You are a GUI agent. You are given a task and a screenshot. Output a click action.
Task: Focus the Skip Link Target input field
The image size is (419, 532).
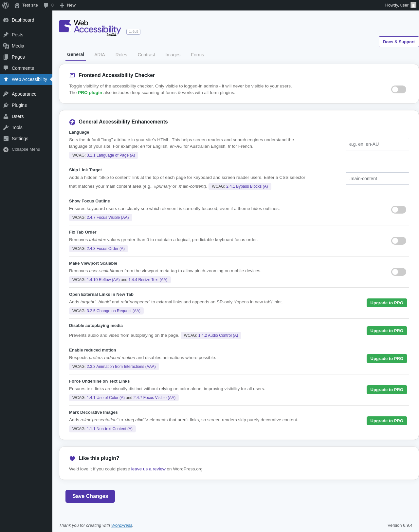click(x=377, y=179)
